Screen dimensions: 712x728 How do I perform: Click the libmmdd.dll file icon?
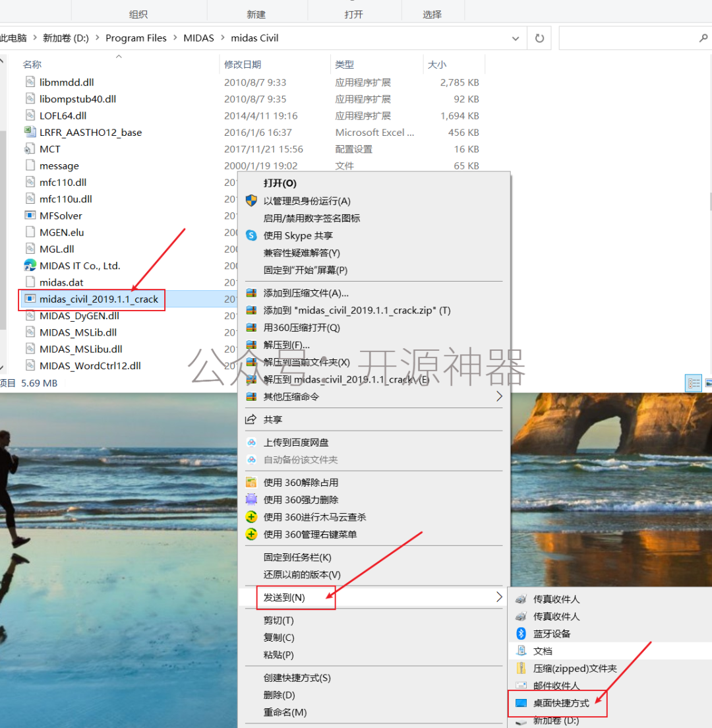[30, 82]
